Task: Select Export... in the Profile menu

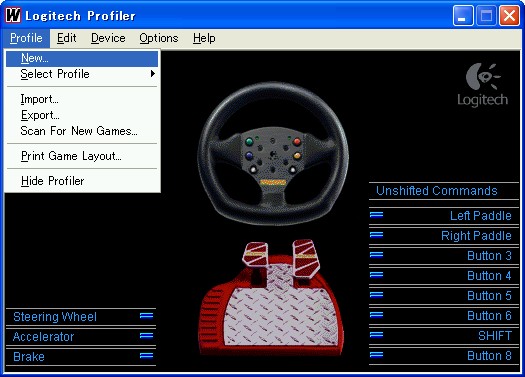Action: [x=82, y=115]
